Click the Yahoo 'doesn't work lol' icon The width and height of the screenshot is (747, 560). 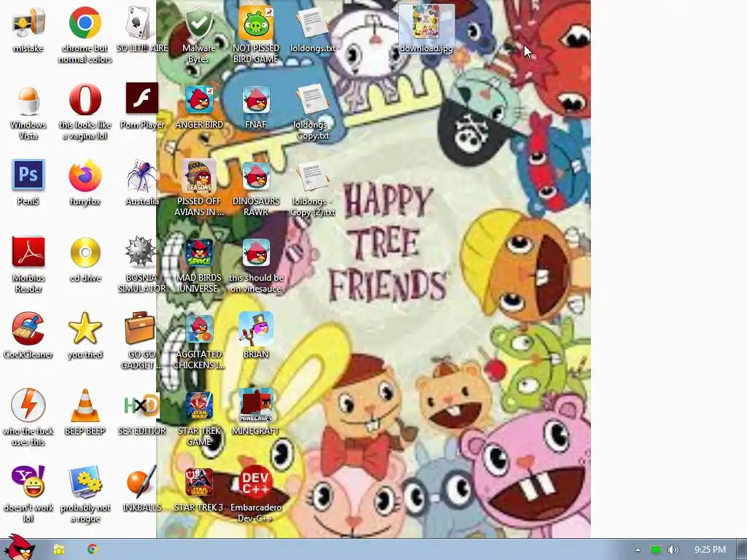(28, 481)
